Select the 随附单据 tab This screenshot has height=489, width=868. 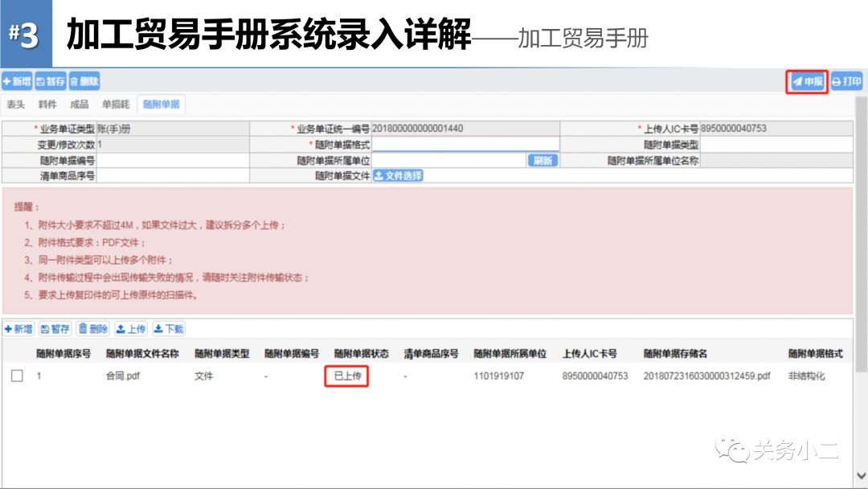pos(161,104)
